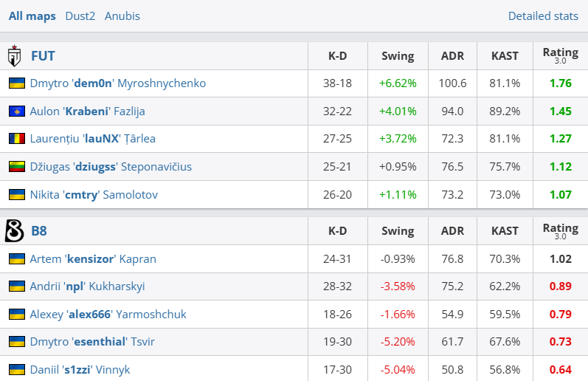This screenshot has height=381, width=588.
Task: Open Alexey 'alex666' Yarmoshchuk's player profile
Action: pos(108,315)
